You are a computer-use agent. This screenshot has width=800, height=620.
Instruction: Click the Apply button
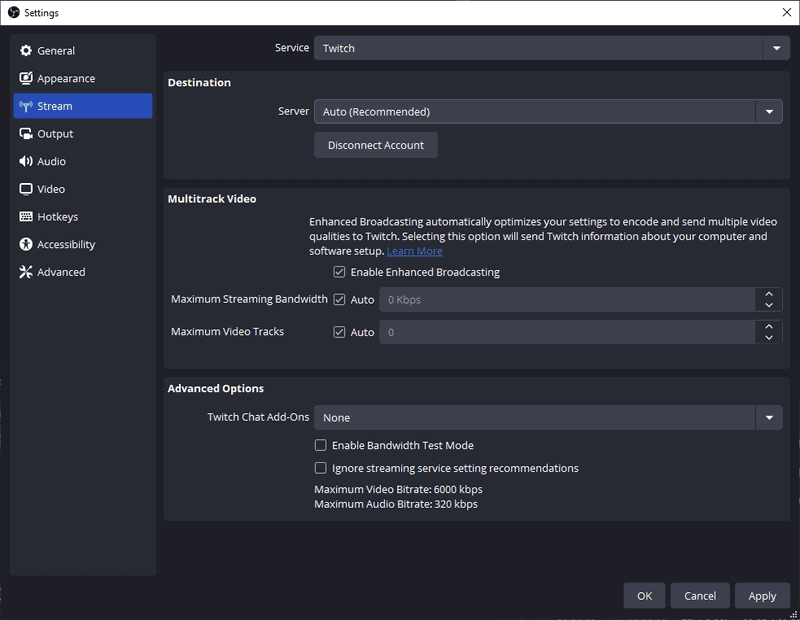[x=762, y=596]
